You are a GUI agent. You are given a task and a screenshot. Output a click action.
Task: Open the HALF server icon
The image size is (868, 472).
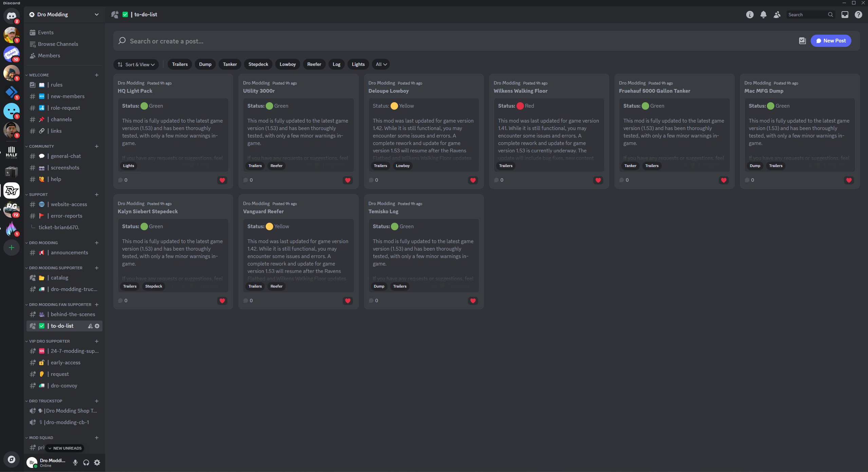pos(12,152)
